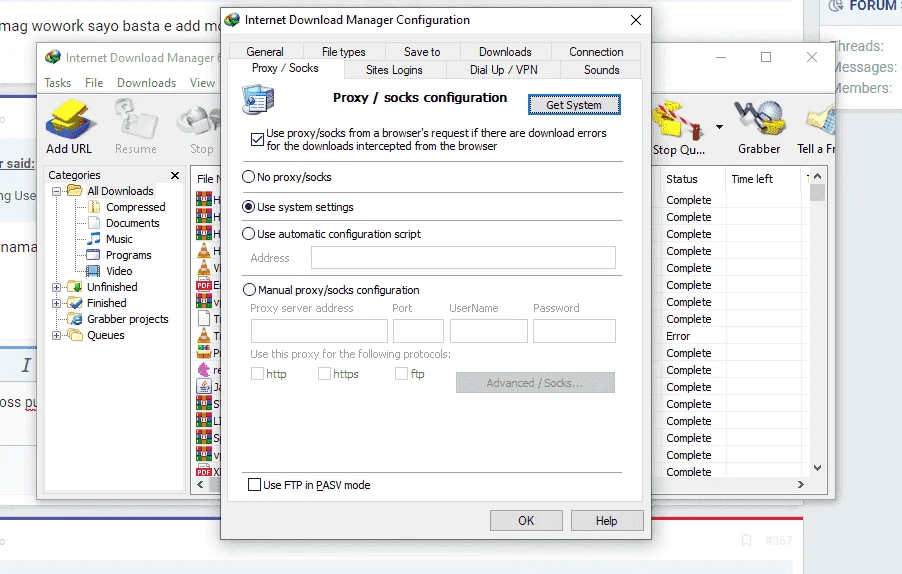The image size is (902, 574).
Task: Select Manual proxy/socks configuration option
Action: point(249,290)
